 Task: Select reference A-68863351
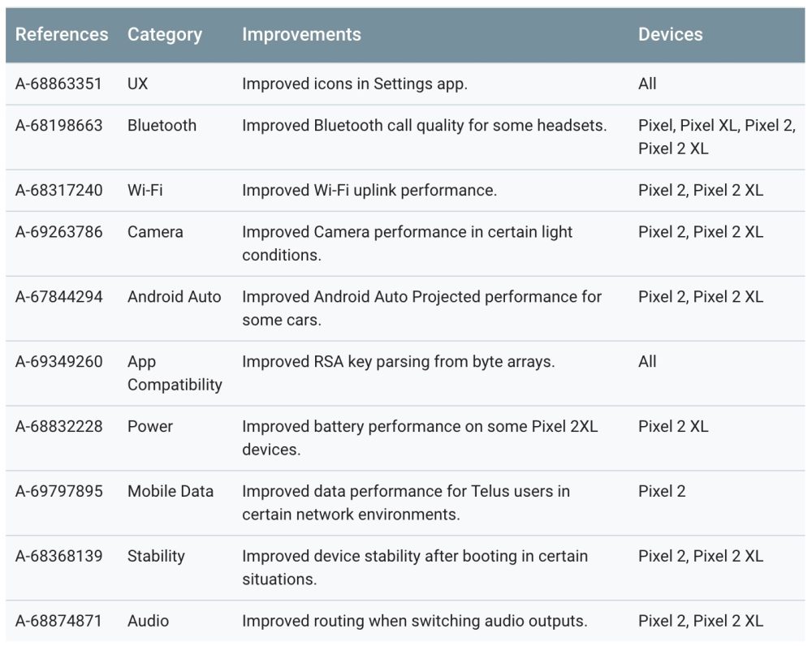click(x=59, y=84)
